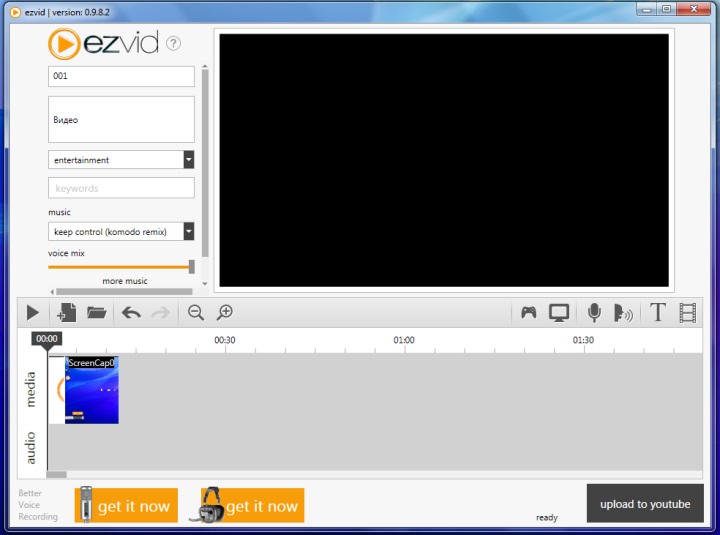The image size is (720, 535).
Task: Click the gamepad record game icon
Action: click(x=529, y=313)
